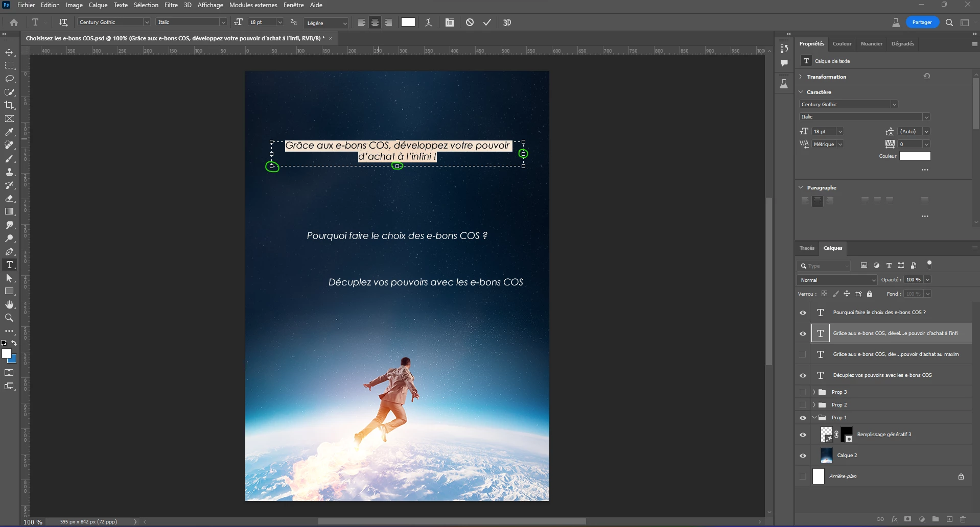Hide the Calque 2 layer

(x=803, y=456)
